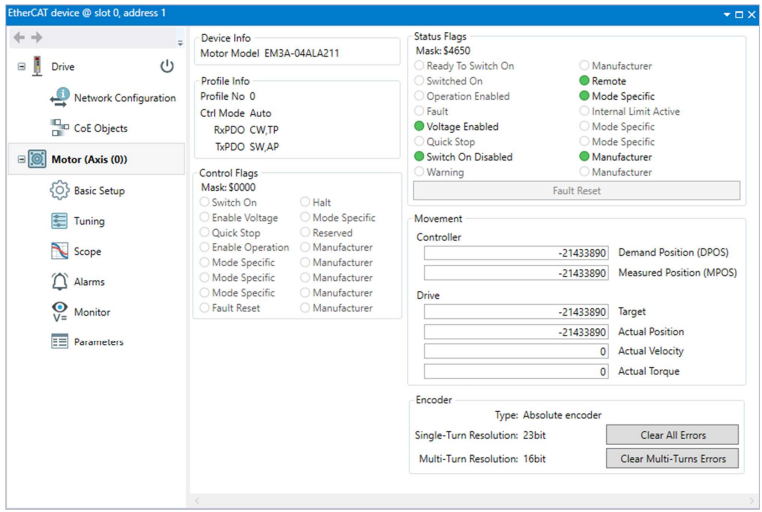Click the Single-Turn Resolution 23bit value
The image size is (762, 512).
(x=534, y=435)
